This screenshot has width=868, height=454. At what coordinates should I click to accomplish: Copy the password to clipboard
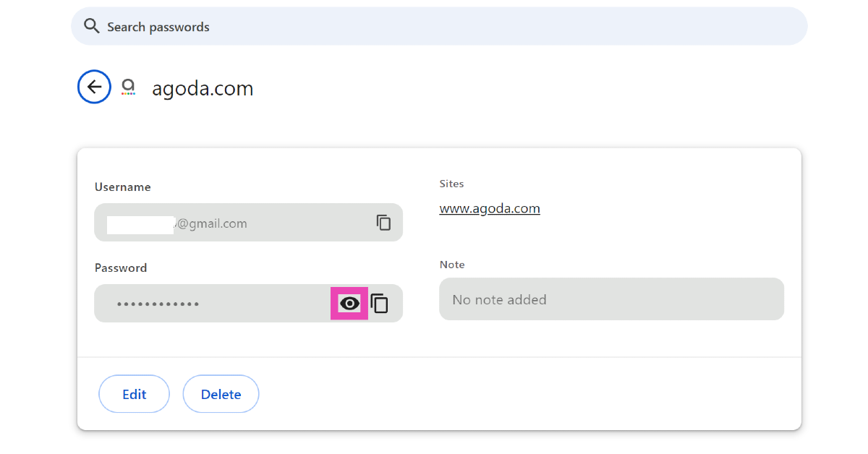(380, 304)
